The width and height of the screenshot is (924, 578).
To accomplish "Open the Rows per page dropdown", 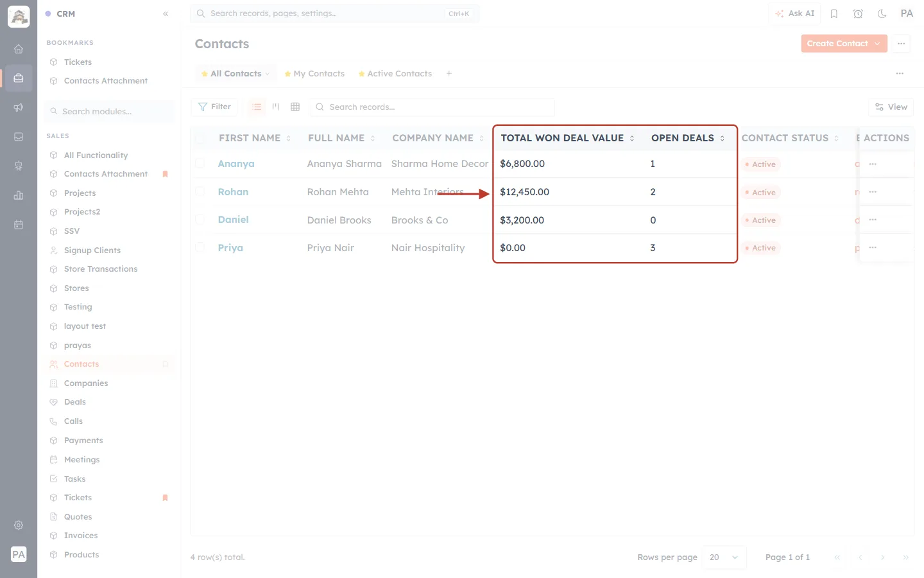I will coord(725,557).
